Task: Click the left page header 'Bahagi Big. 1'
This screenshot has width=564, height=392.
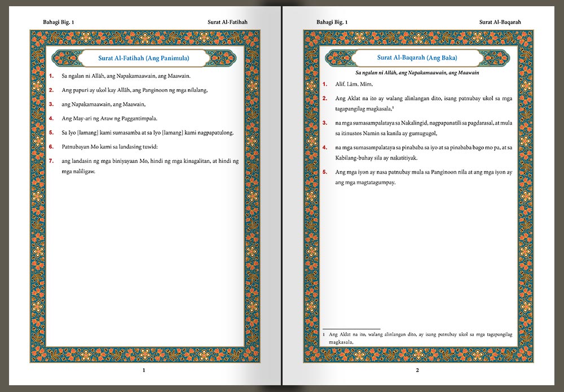Action: click(x=58, y=23)
